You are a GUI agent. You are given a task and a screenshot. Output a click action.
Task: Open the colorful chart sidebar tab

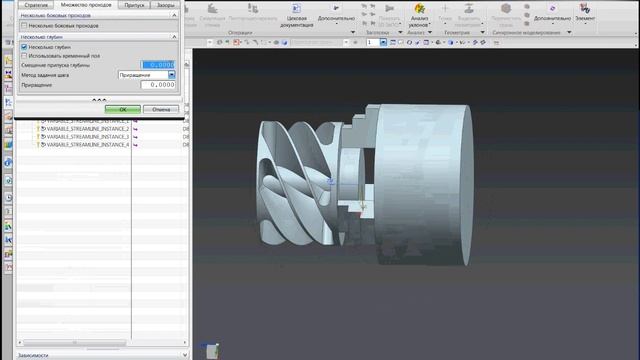click(8, 144)
